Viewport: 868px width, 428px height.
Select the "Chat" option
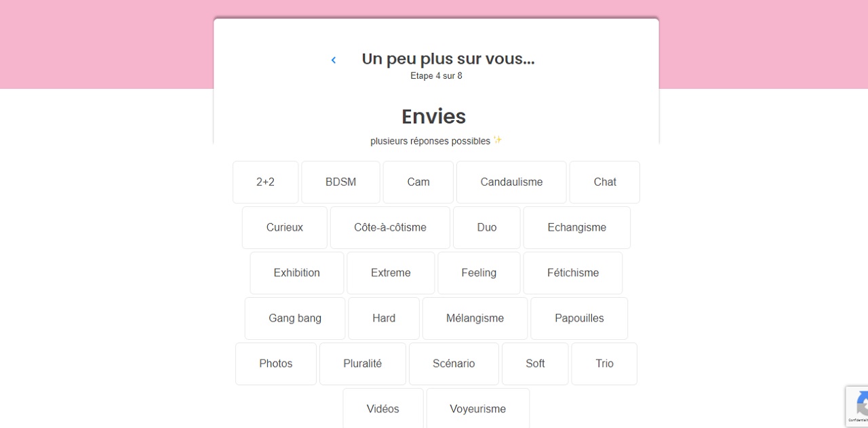point(604,182)
